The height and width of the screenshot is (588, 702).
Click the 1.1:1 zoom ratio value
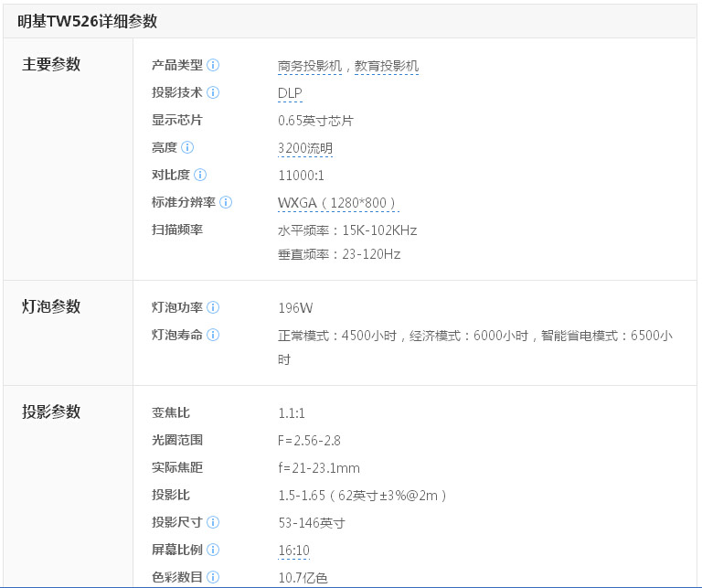tap(292, 413)
